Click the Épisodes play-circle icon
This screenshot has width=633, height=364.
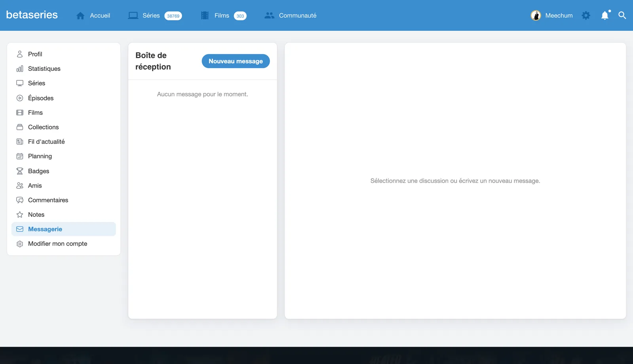[x=20, y=98]
